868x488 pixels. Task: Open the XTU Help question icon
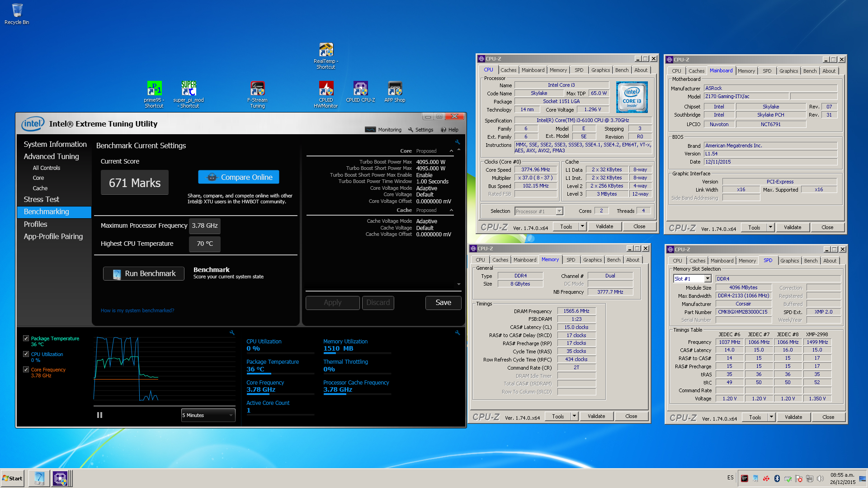pyautogui.click(x=443, y=130)
